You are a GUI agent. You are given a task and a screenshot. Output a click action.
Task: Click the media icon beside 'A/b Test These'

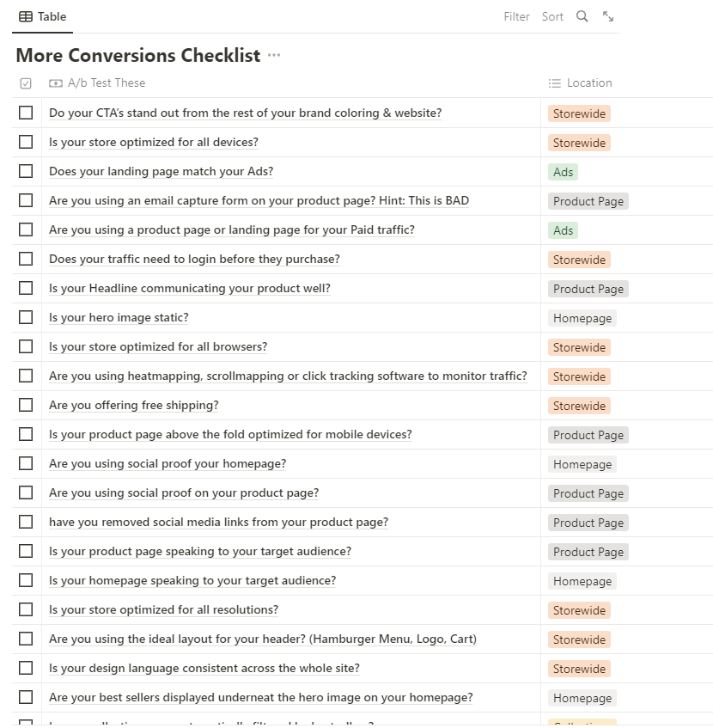55,83
